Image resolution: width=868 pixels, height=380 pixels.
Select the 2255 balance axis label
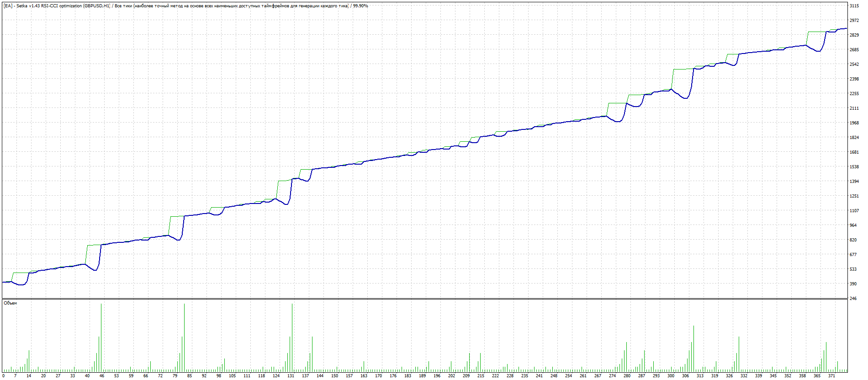(x=854, y=94)
